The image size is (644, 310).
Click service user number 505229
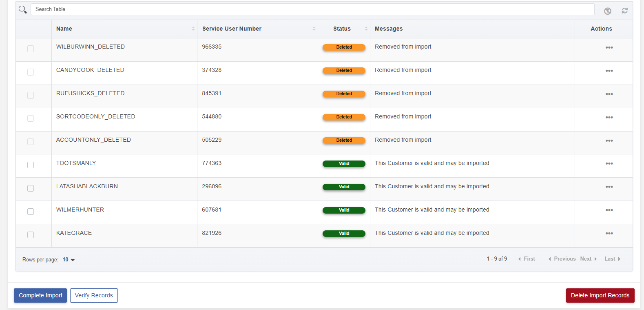click(212, 140)
